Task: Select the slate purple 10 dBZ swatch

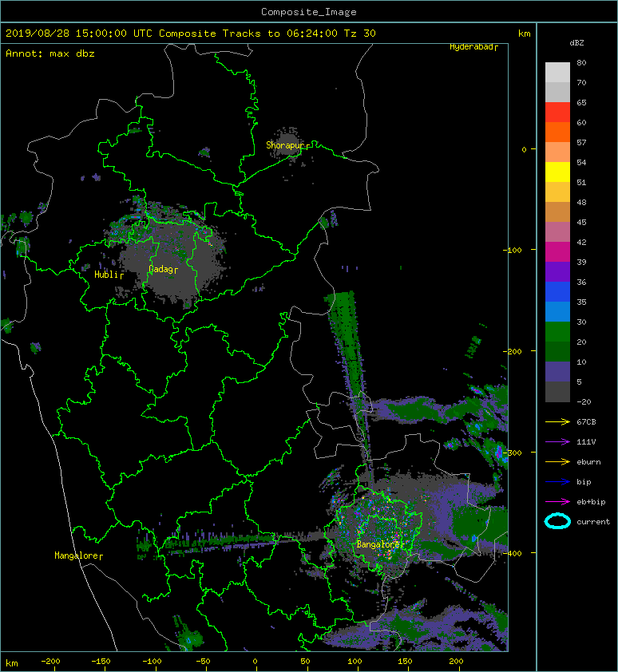Action: tap(557, 371)
